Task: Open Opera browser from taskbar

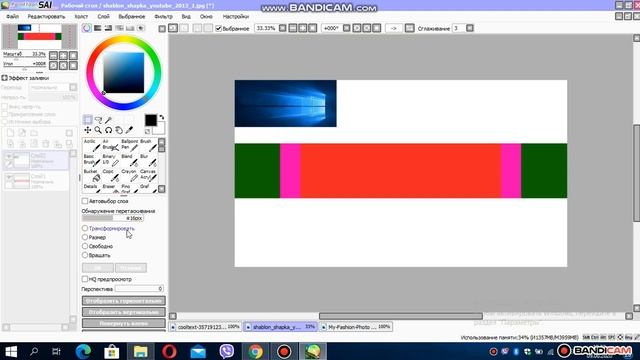Action: 169,351
